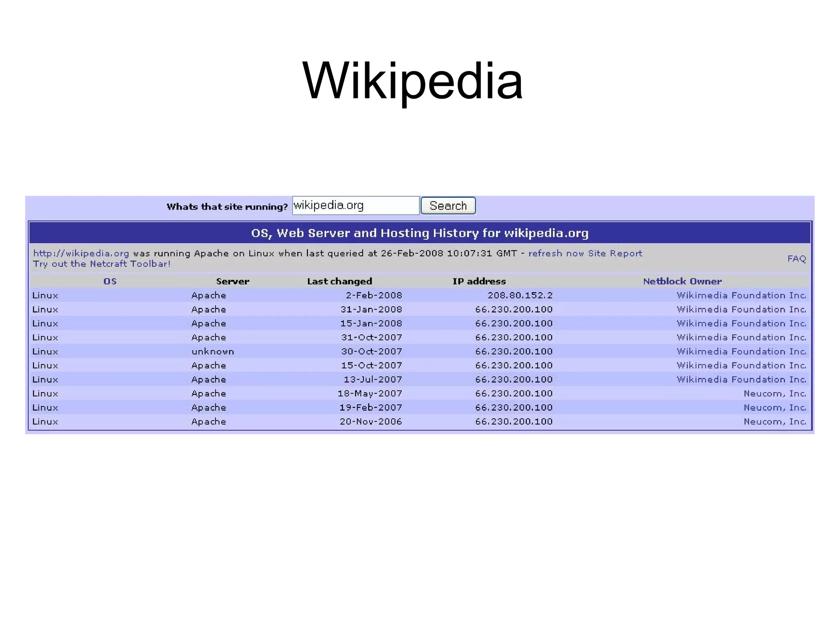
Task: Click IP 66.230.200.100 in 20-Nov-2006 row
Action: pyautogui.click(x=514, y=421)
